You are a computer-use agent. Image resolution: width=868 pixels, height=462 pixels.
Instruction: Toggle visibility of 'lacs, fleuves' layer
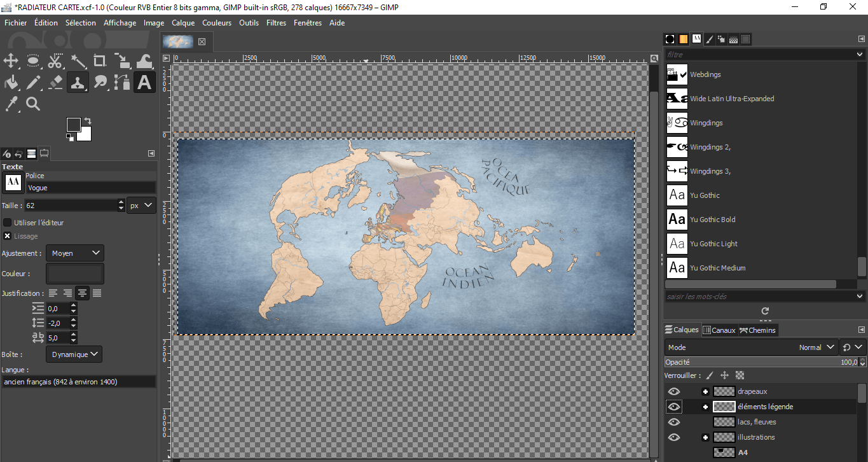pyautogui.click(x=674, y=422)
